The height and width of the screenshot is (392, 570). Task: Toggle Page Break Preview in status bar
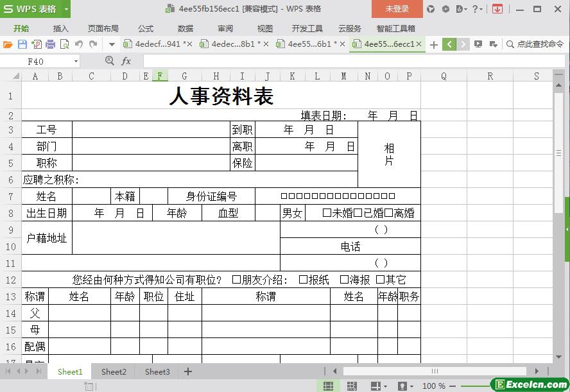click(351, 386)
